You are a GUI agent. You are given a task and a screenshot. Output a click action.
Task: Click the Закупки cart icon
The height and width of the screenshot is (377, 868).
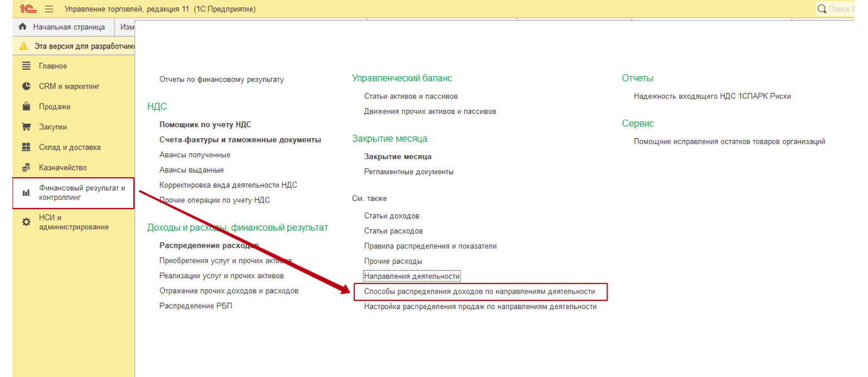26,126
